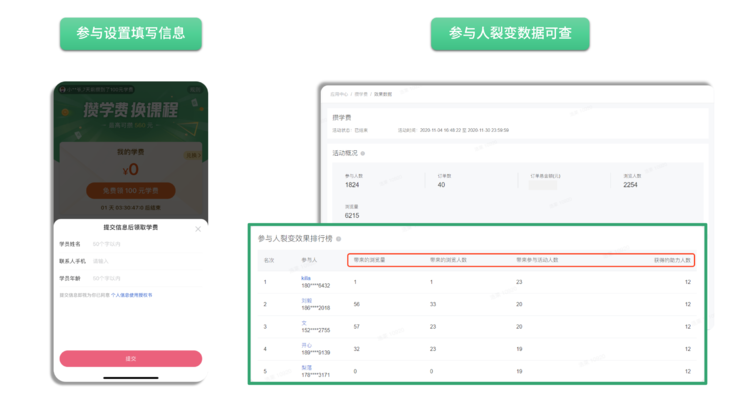Open participant 开心's profile link
Viewport: 730px width, 411px height.
click(306, 345)
